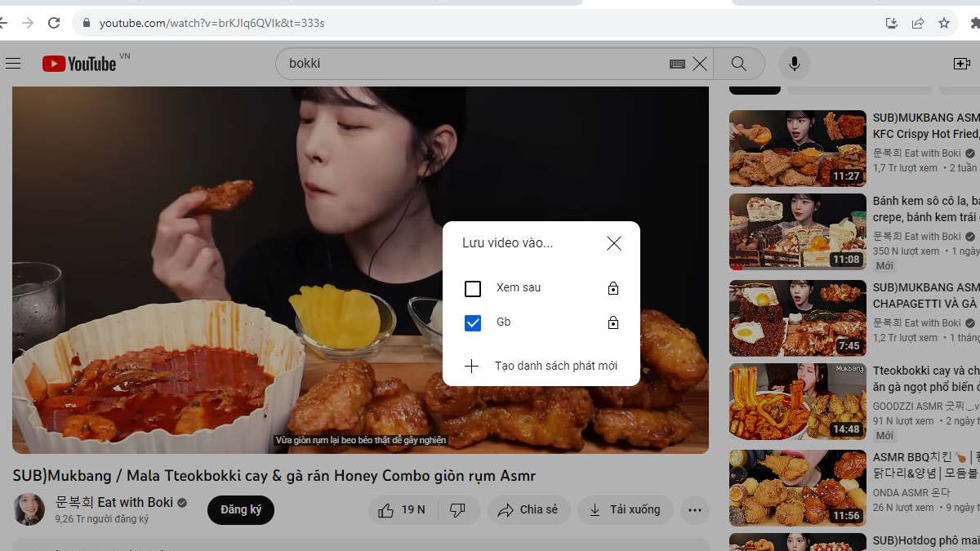Viewport: 980px width, 551px height.
Task: Download the video with Tải xuống
Action: [625, 510]
